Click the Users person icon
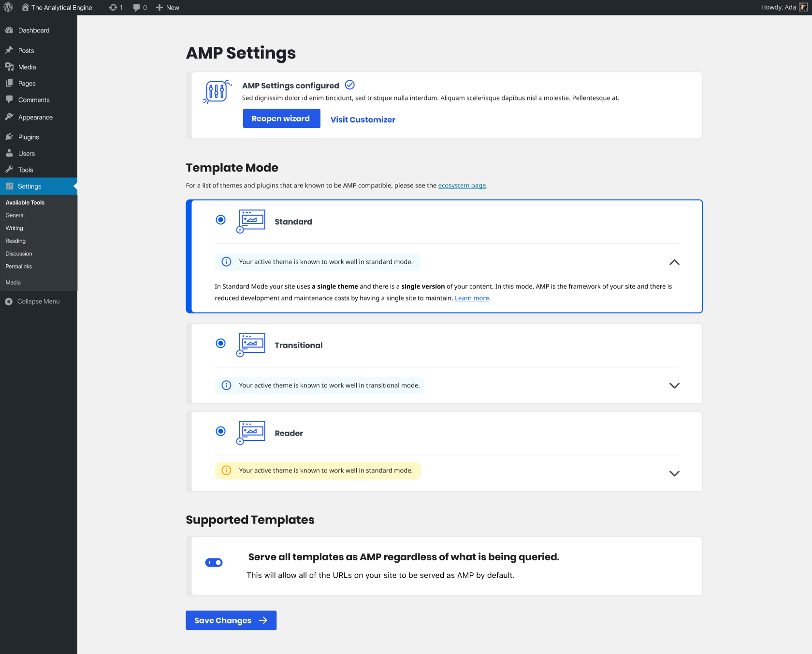 pos(9,153)
